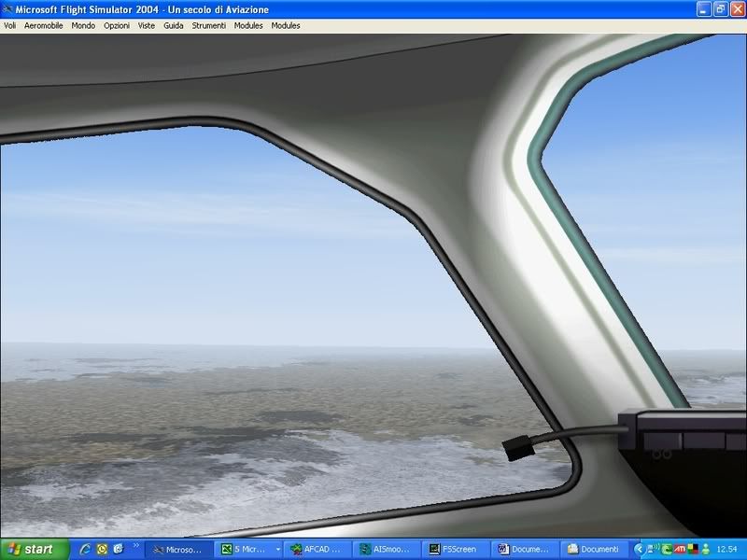Switch to the Word Document taskbar button
Viewport: 747px width, 560px height.
(526, 550)
